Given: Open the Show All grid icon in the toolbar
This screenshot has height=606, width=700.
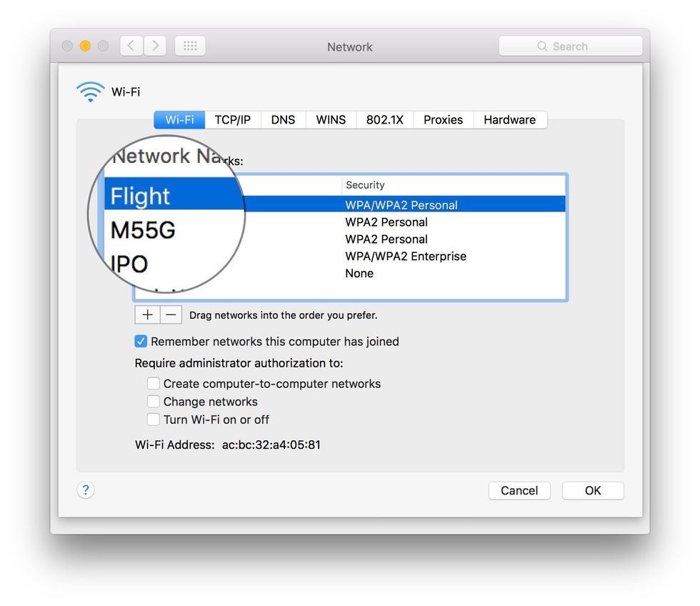Looking at the screenshot, I should [190, 45].
